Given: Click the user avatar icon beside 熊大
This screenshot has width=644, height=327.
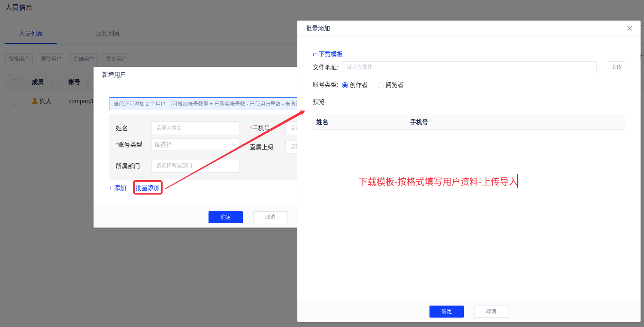Looking at the screenshot, I should pos(35,101).
